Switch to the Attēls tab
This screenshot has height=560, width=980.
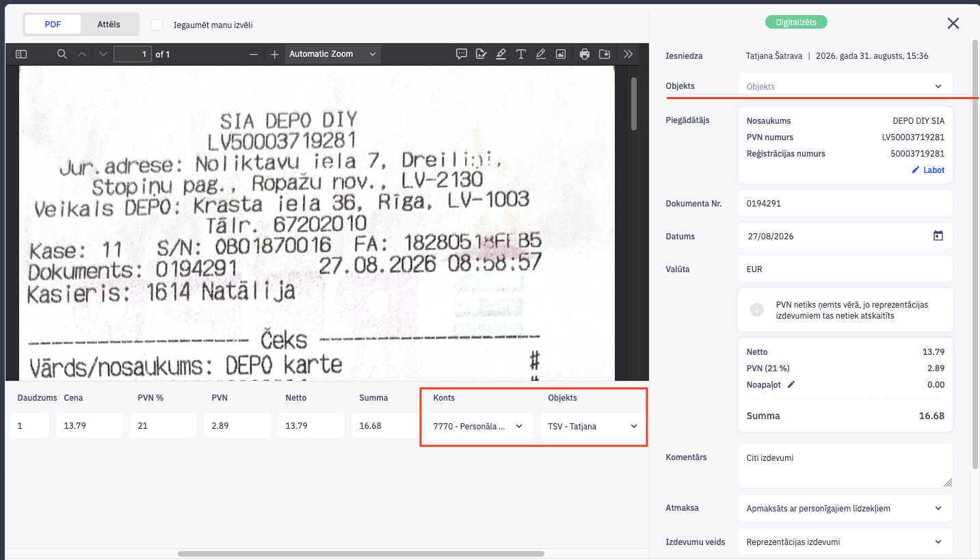pyautogui.click(x=109, y=25)
